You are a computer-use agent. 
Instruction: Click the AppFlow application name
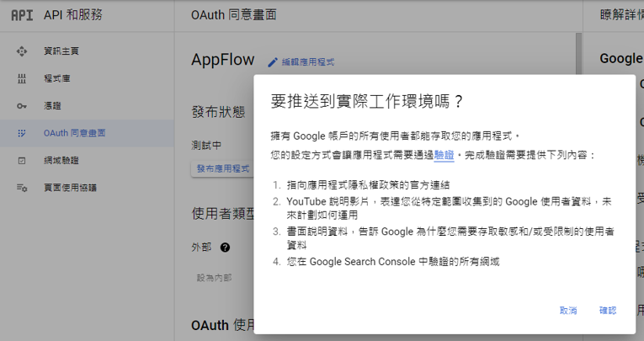point(222,60)
